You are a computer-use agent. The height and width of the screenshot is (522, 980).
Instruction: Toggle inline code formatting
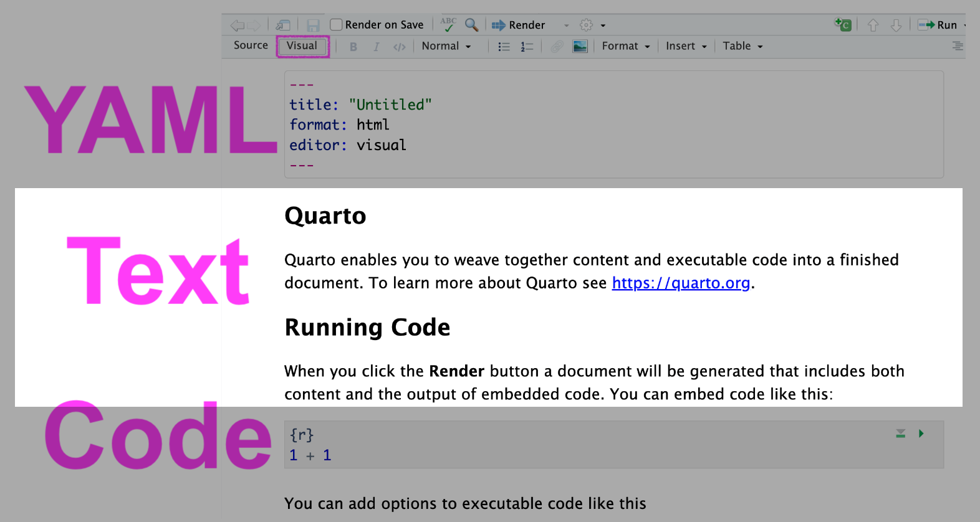tap(400, 47)
